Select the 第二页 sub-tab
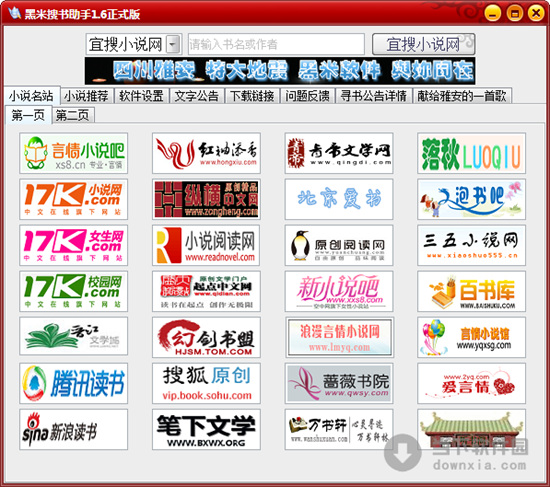Viewport: 550px width, 487px height. coord(73,115)
